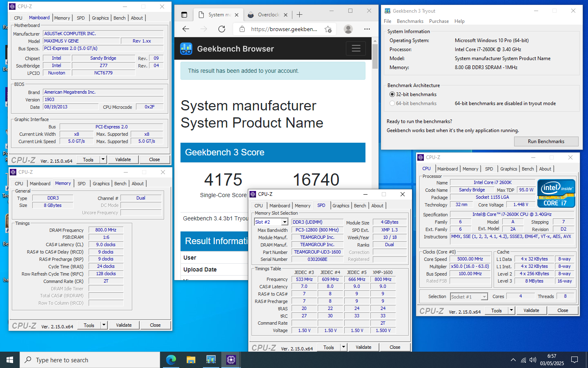Click the Type here to search box
This screenshot has height=368, width=588.
coord(90,360)
